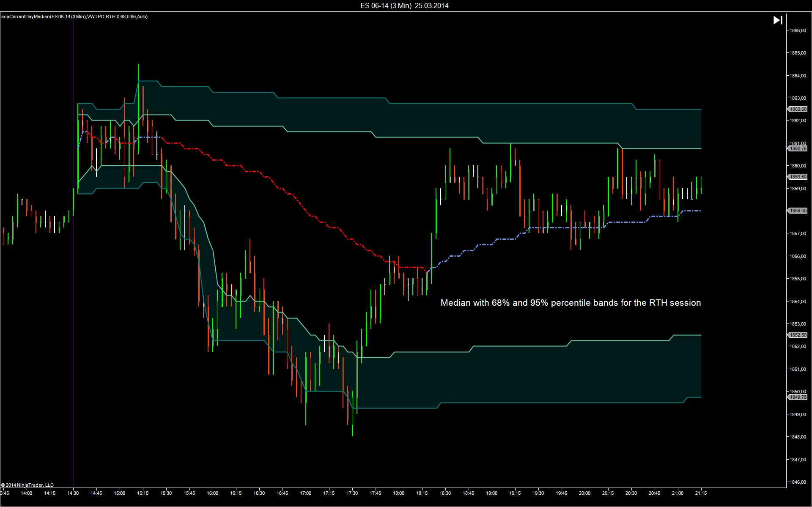Click the NinjaTrader copyright label
812x507 pixels.
(27, 485)
